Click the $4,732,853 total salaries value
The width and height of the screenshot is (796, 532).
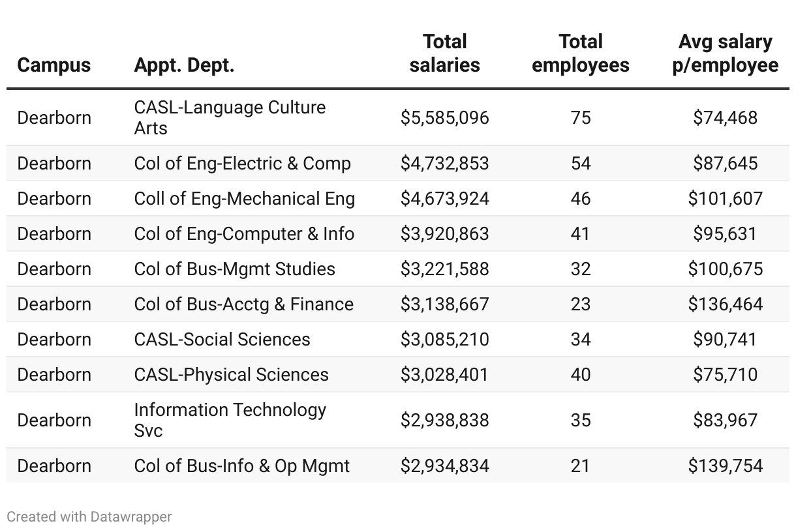pyautogui.click(x=444, y=163)
